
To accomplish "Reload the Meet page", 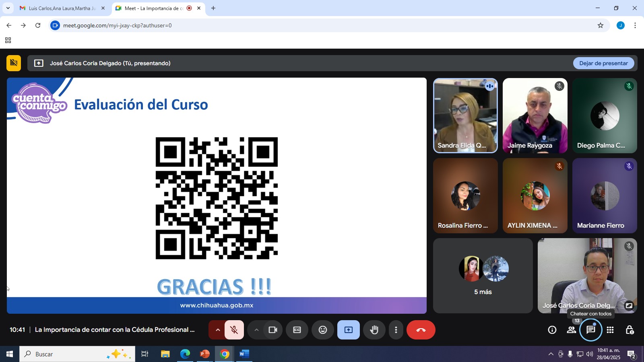I will tap(38, 25).
